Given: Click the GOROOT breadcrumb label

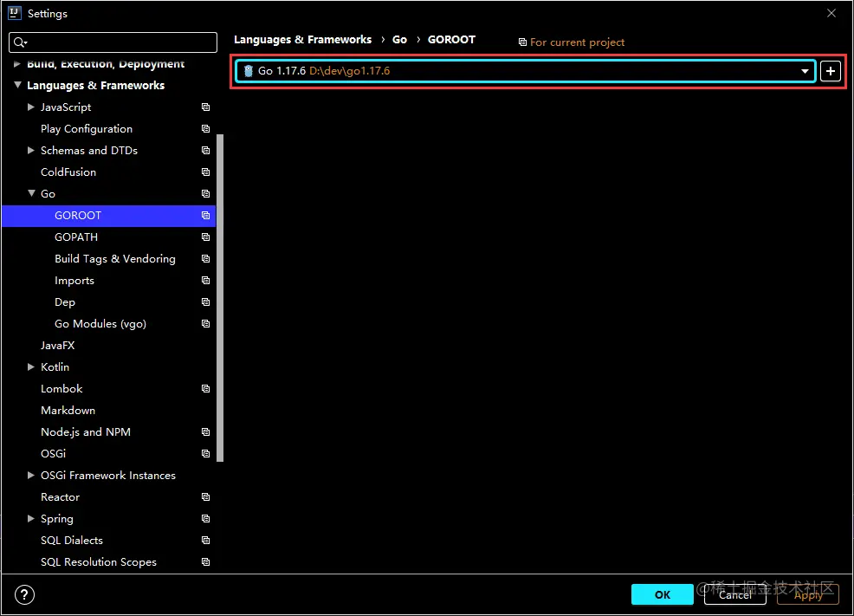Looking at the screenshot, I should pyautogui.click(x=451, y=40).
